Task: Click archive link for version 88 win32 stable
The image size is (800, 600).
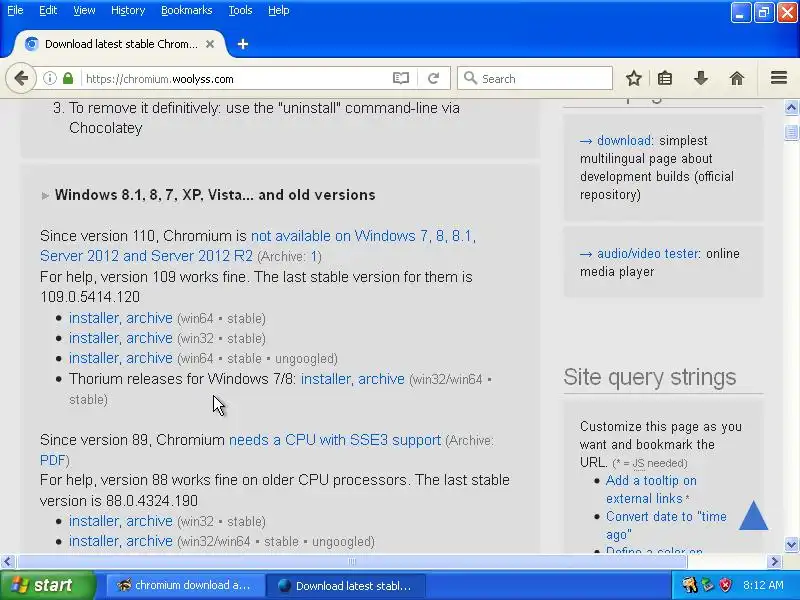Action: coord(149,521)
